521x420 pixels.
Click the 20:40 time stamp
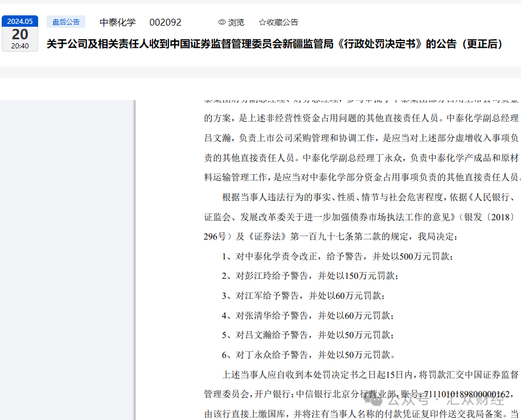click(20, 46)
